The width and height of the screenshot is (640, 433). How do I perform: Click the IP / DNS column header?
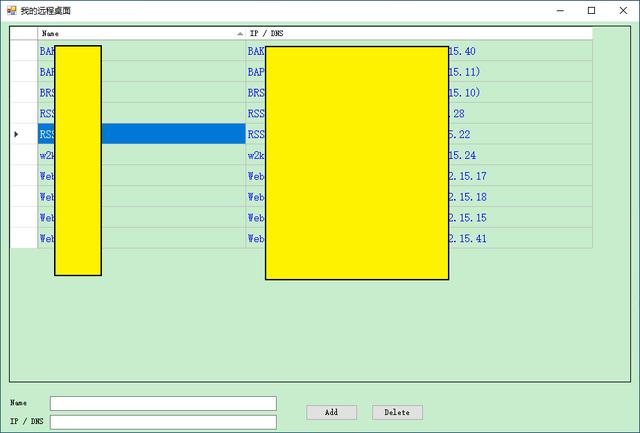[x=419, y=33]
